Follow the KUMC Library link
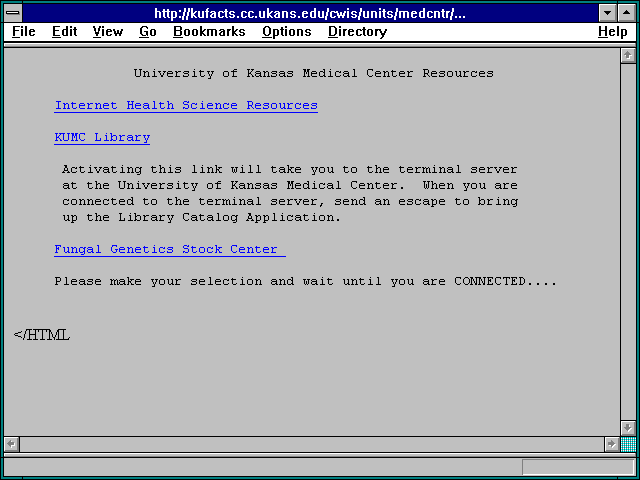 (102, 137)
